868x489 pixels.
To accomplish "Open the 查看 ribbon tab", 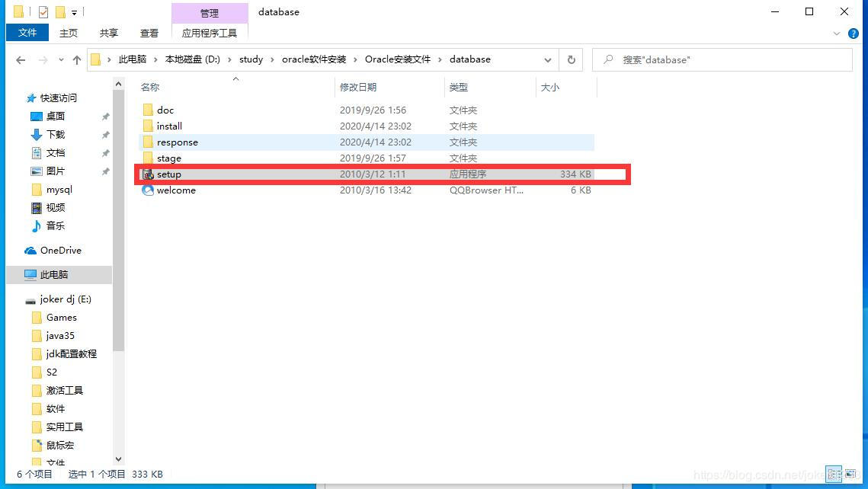I will (149, 34).
